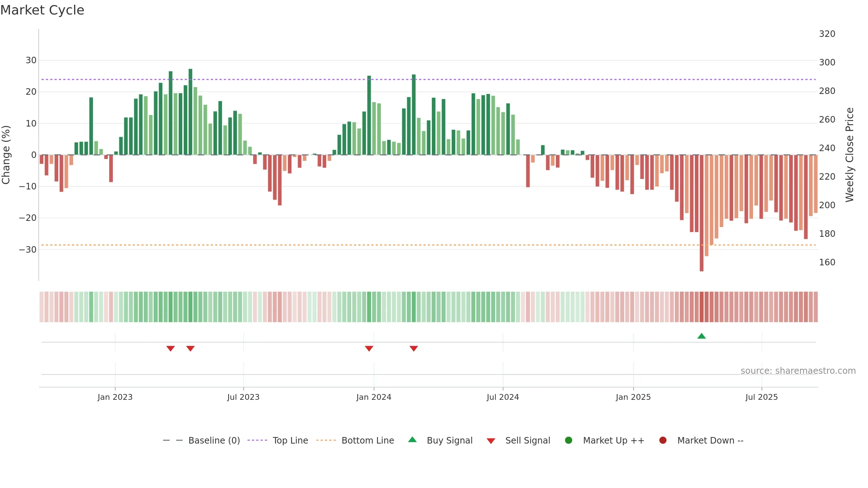868x488 pixels.
Task: Toggle the Top Line legend entry
Action: click(x=278, y=440)
